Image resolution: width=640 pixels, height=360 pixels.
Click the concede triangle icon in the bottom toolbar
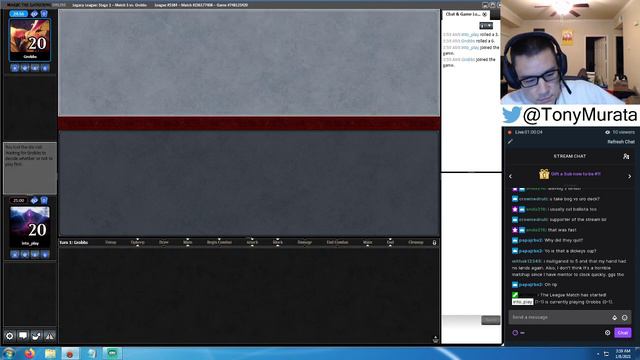click(49, 336)
